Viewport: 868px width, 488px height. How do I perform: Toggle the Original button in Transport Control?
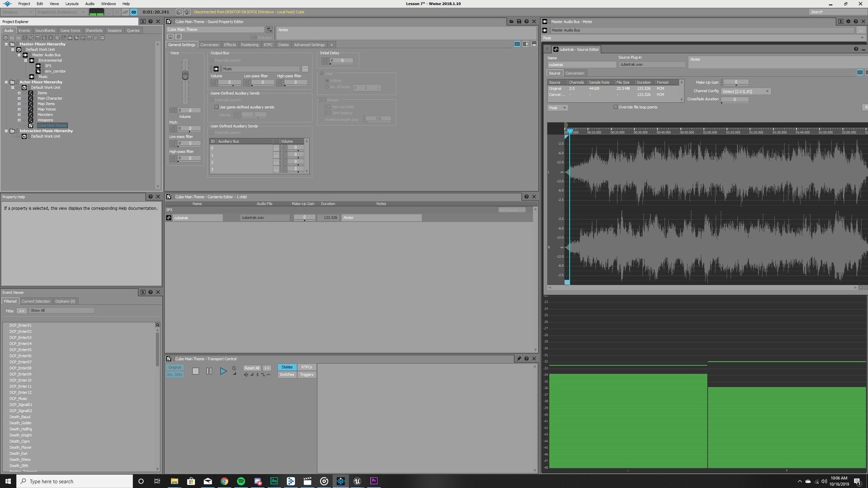tap(175, 367)
